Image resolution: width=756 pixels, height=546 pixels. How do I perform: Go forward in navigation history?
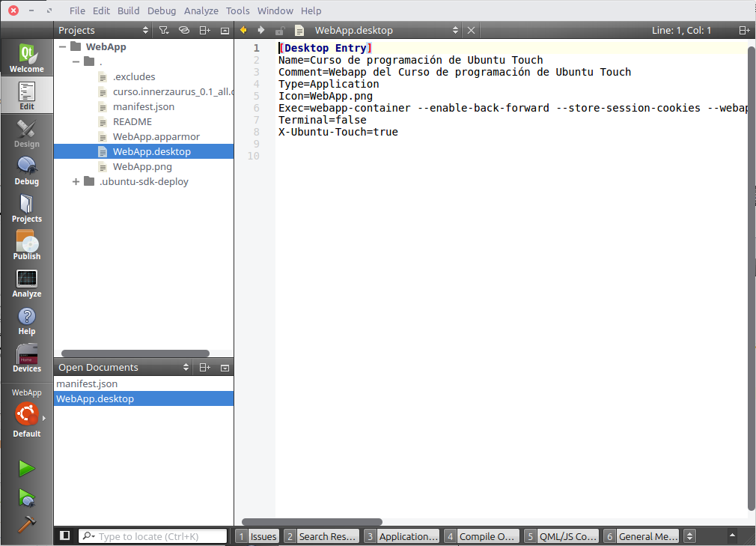click(x=261, y=31)
